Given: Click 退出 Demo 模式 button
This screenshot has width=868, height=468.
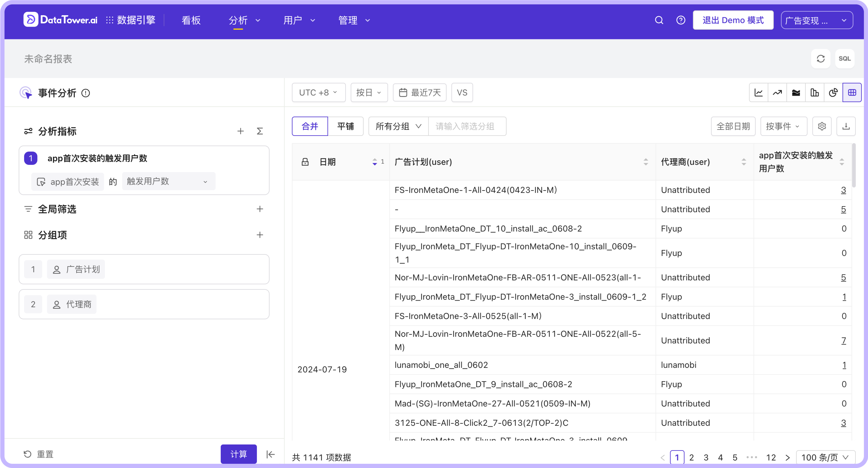Looking at the screenshot, I should click(x=733, y=20).
